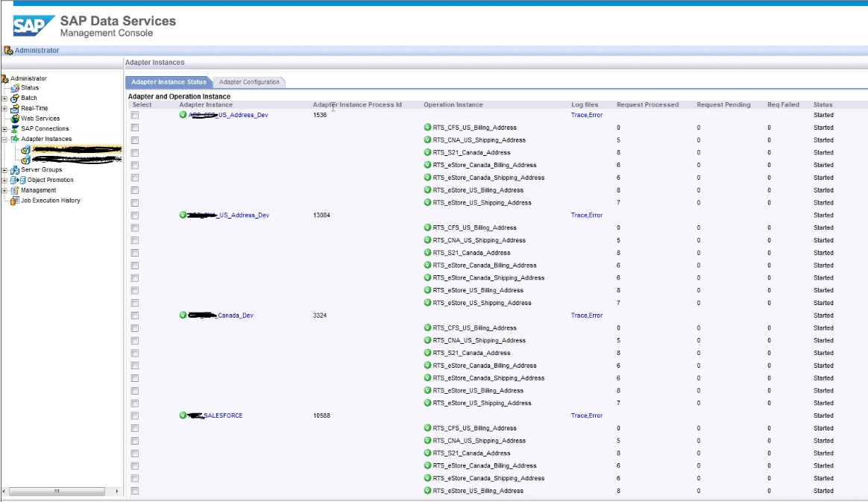Select the checkbox on the SALESFORCE adapter row
The width and height of the screenshot is (868, 502).
point(134,415)
